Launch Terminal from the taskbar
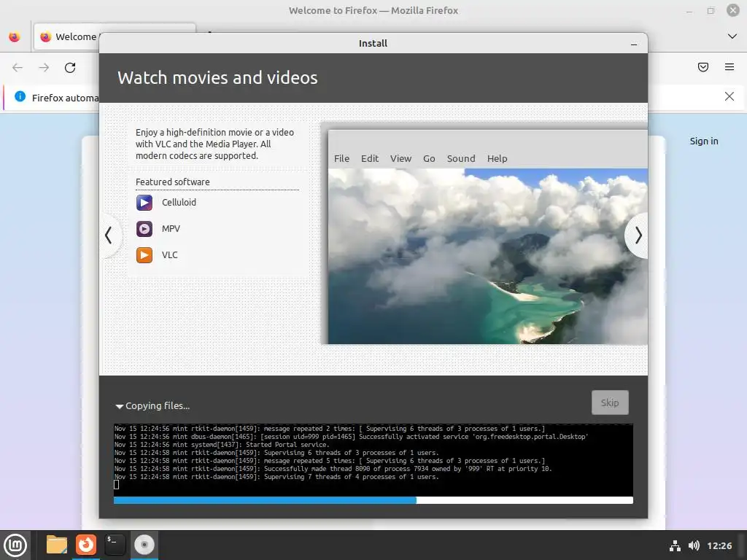This screenshot has height=560, width=747. (115, 545)
